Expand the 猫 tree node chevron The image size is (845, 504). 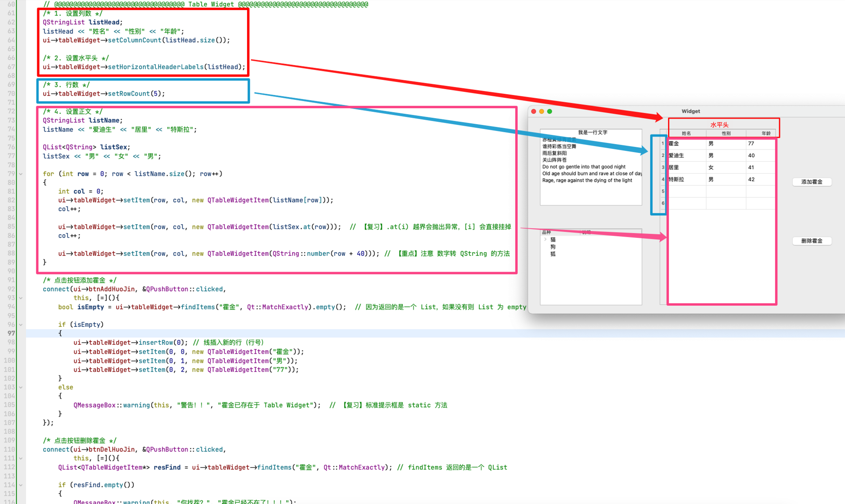545,239
